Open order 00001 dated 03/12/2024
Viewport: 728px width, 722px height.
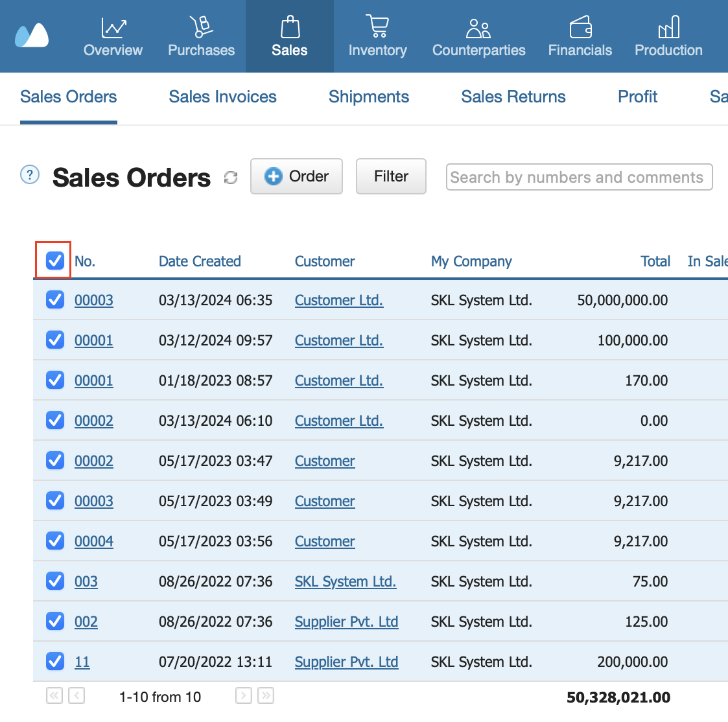tap(94, 340)
